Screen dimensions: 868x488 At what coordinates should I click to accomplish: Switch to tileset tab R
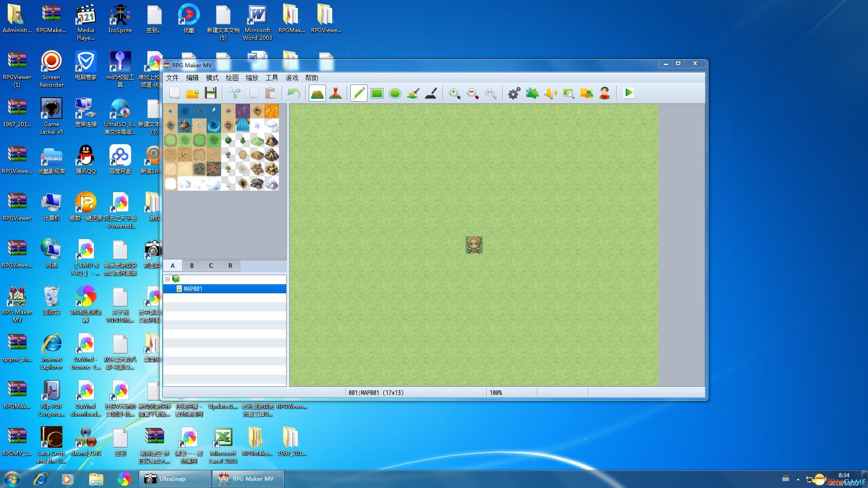[x=230, y=266]
